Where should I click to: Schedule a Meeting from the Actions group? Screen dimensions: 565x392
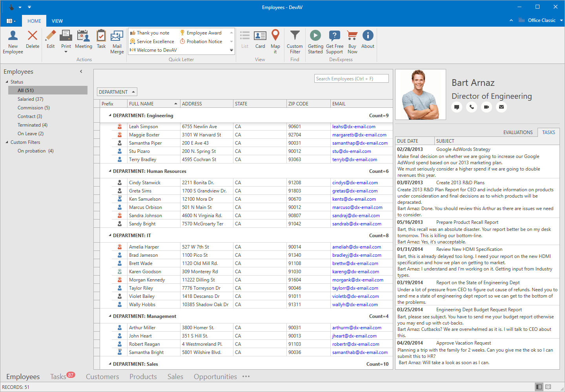point(84,41)
